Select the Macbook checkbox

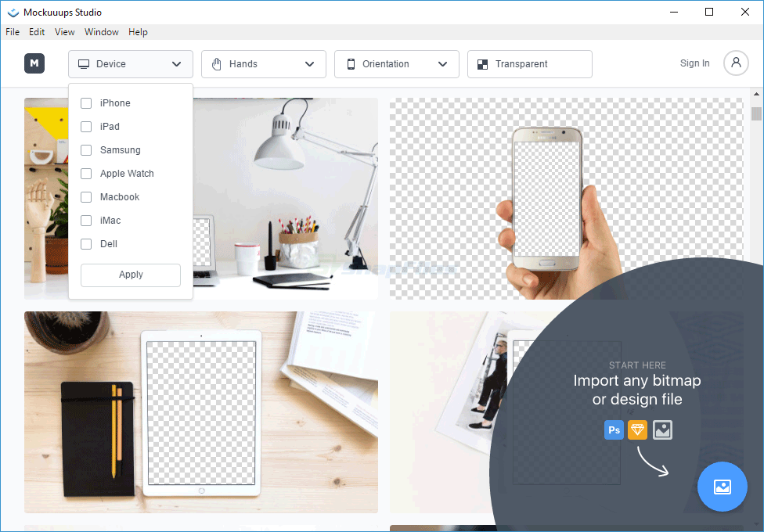tap(86, 197)
